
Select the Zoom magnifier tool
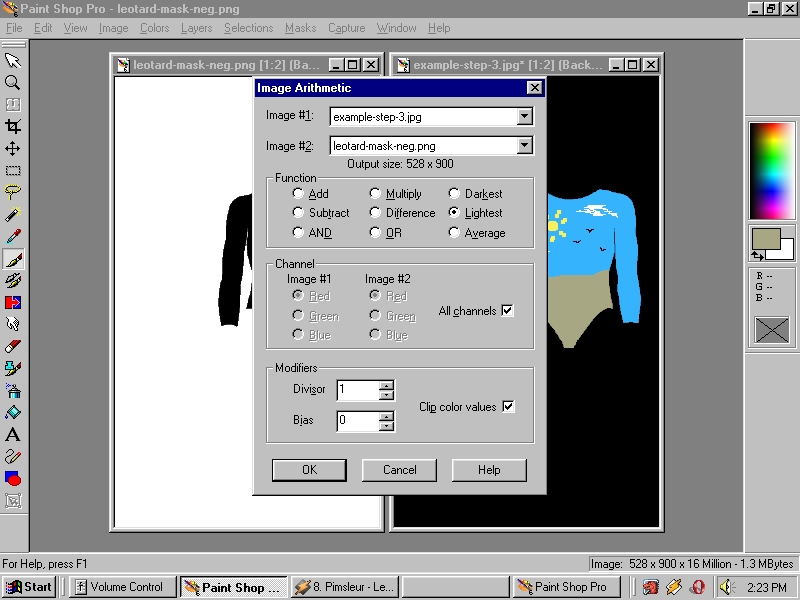[13, 83]
